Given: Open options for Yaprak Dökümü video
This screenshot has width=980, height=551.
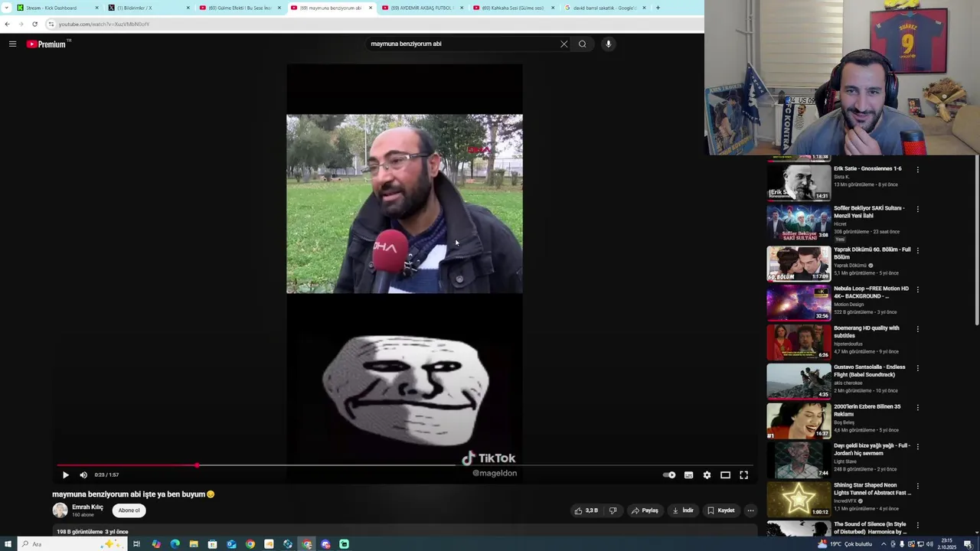Looking at the screenshot, I should click(x=918, y=250).
